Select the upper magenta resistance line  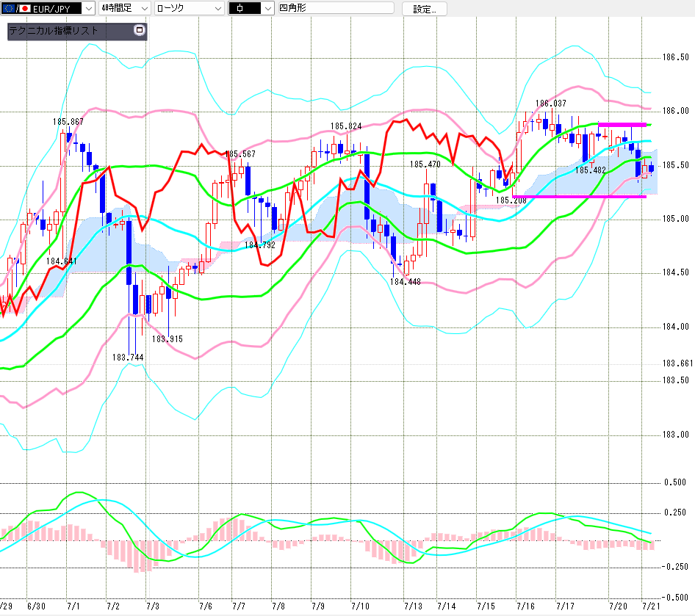pos(622,125)
